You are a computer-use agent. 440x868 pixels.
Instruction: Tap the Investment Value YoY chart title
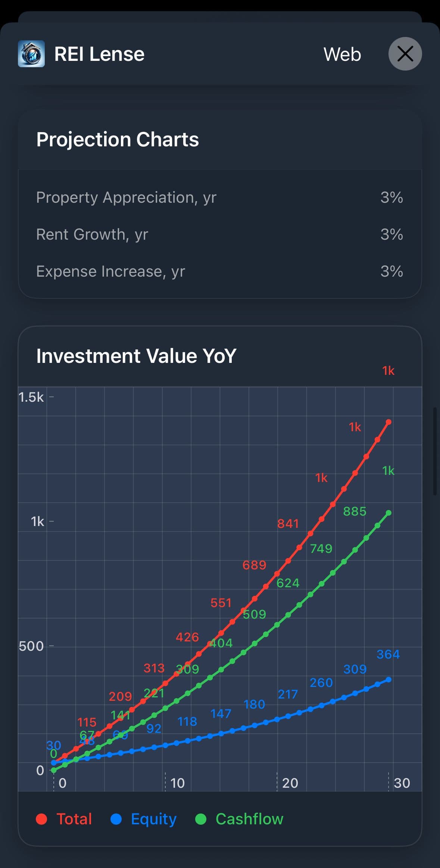(136, 356)
